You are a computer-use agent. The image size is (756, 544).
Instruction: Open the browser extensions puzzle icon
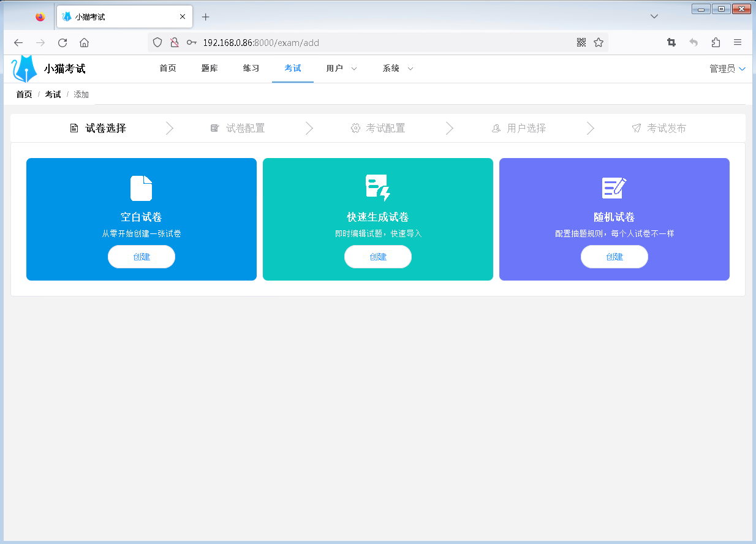pyautogui.click(x=716, y=42)
